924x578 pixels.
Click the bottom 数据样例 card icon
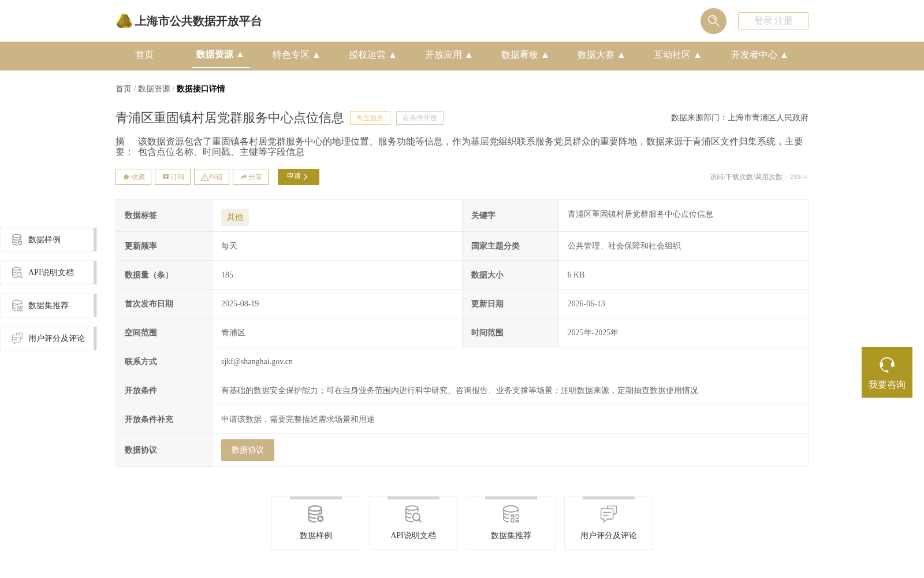coord(316,514)
